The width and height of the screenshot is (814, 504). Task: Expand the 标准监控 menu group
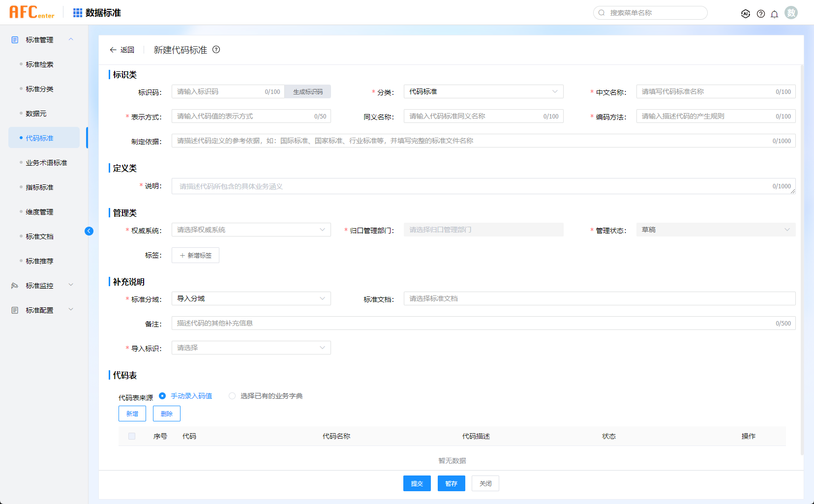[71, 285]
